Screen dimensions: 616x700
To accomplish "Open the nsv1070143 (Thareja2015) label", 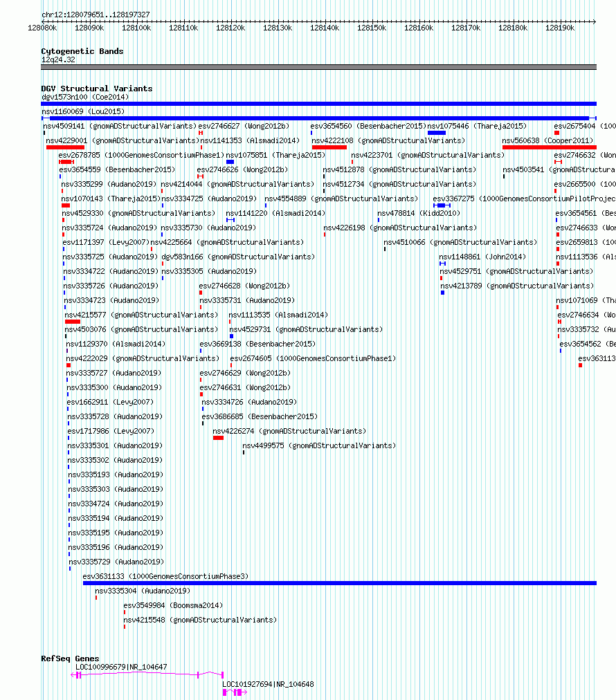I will [111, 199].
